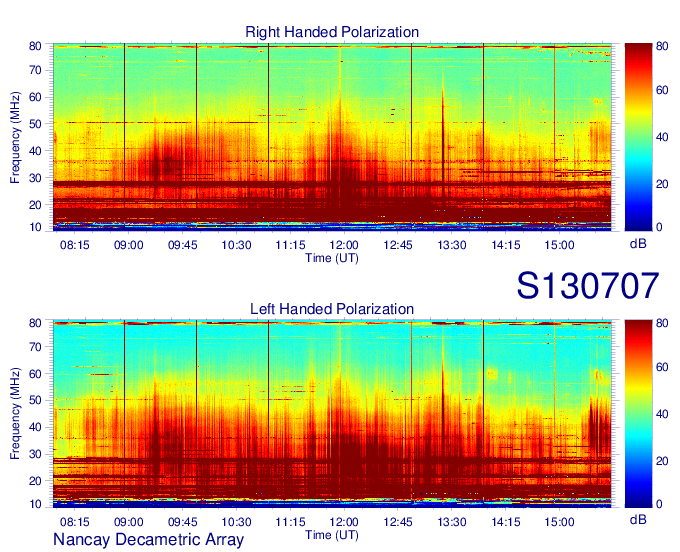Click the Right Handed plot's dB color scale bar
Screen dimensions: 680x552
638,137
